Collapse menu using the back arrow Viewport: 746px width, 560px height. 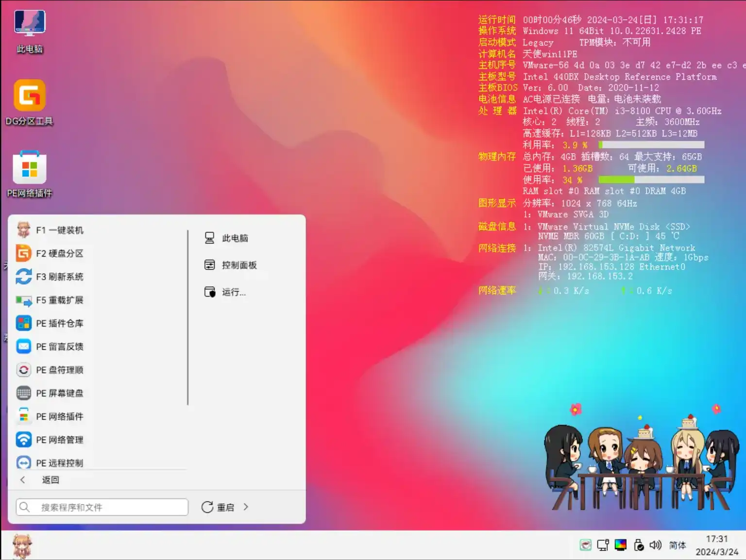point(22,479)
